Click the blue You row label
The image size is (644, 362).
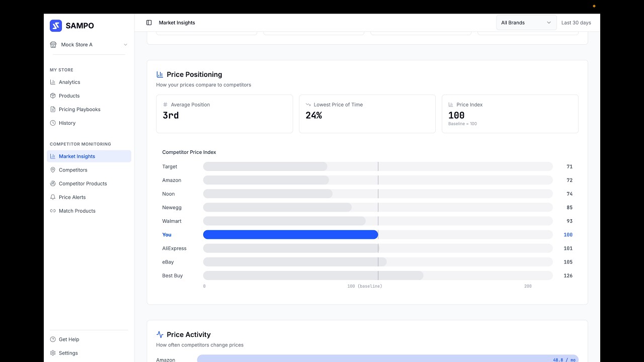pyautogui.click(x=167, y=235)
